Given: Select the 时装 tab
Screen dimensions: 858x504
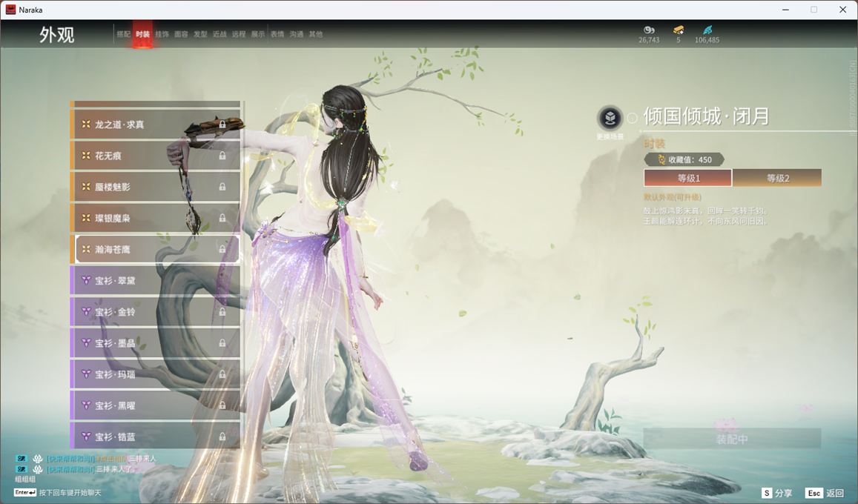Looking at the screenshot, I should pos(143,34).
